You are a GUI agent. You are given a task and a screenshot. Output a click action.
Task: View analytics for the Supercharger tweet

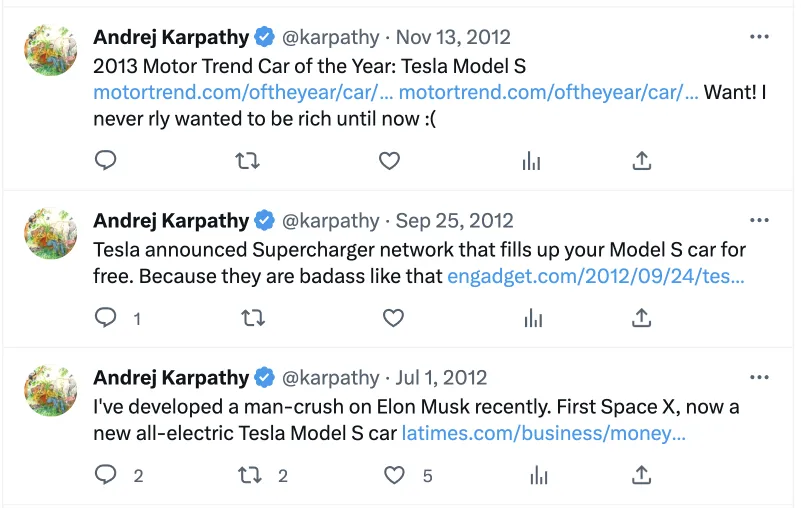[532, 318]
